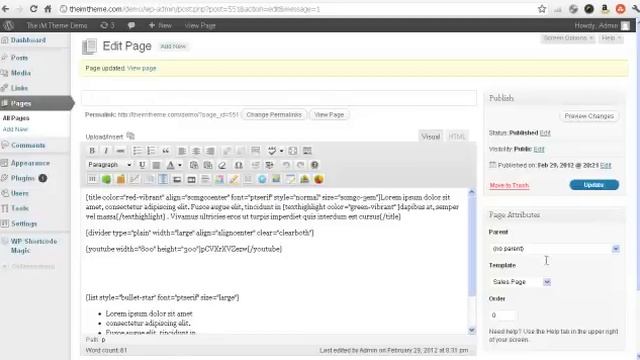Click editor scrollbar down arrow
Image resolution: width=640 pixels, height=360 pixels.
click(472, 330)
